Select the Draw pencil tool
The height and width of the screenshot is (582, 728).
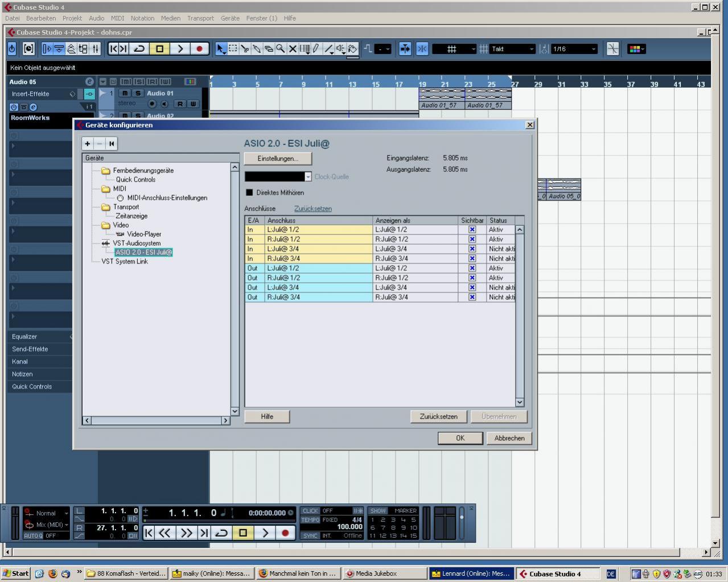click(316, 49)
